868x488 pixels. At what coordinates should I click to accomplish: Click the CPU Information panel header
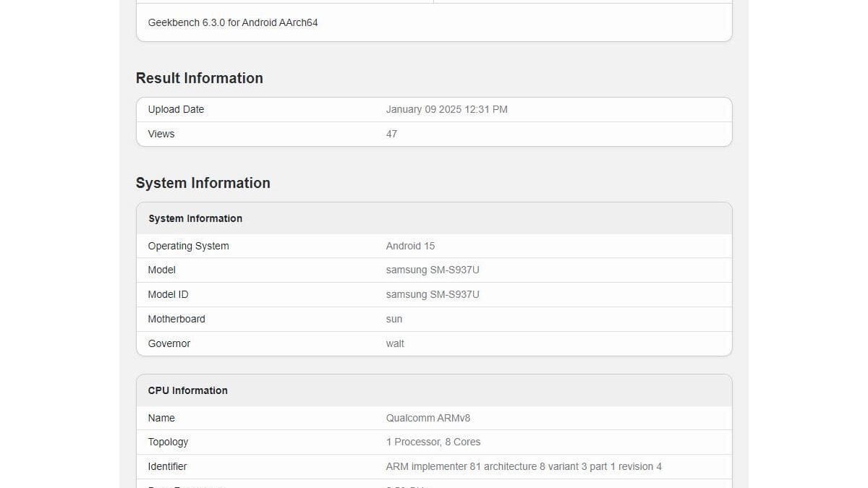187,390
